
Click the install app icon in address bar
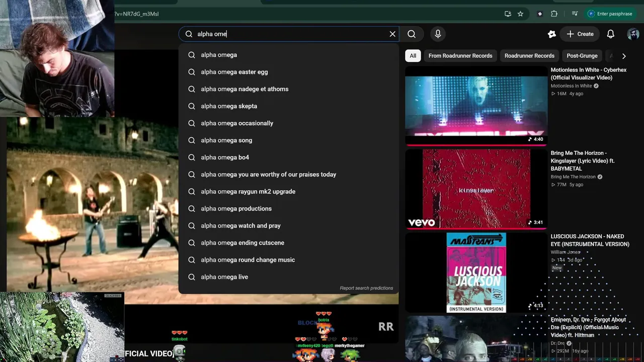point(508,14)
